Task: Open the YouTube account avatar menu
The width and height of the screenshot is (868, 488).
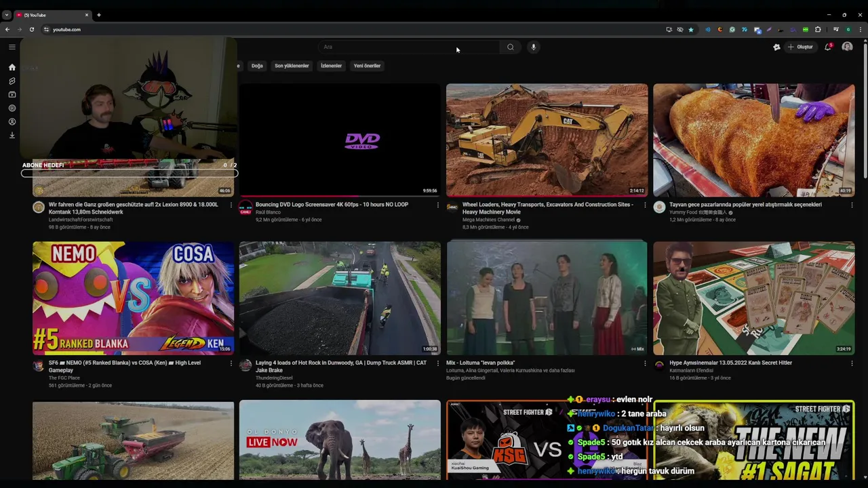Action: pyautogui.click(x=847, y=47)
